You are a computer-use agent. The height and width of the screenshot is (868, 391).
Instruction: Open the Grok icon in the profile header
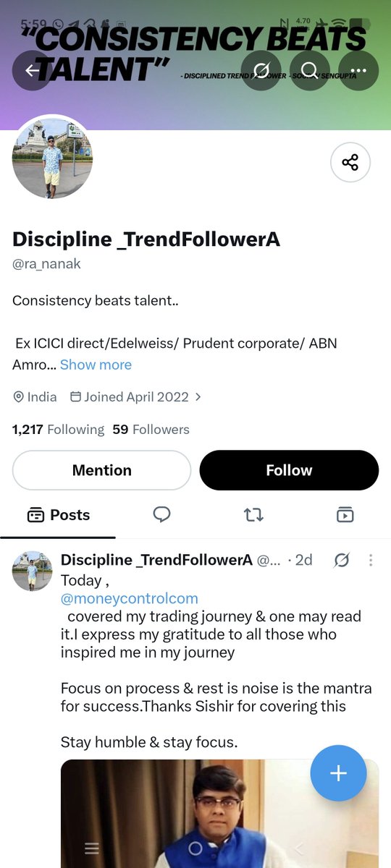click(261, 70)
